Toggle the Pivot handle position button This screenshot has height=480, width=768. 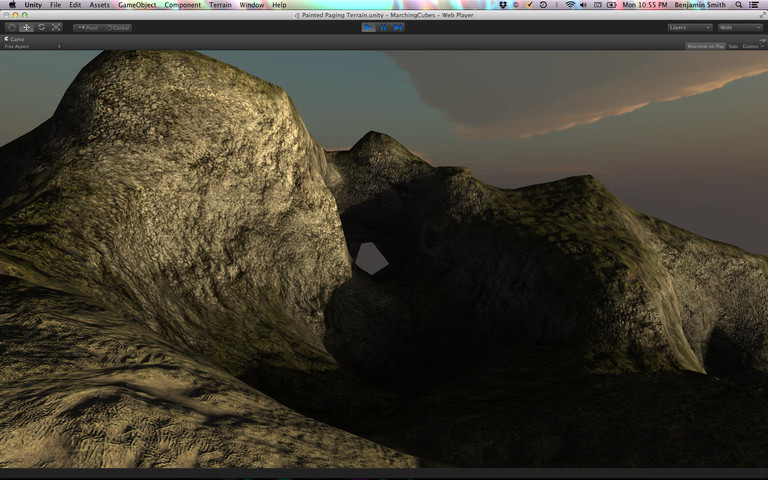click(x=88, y=28)
